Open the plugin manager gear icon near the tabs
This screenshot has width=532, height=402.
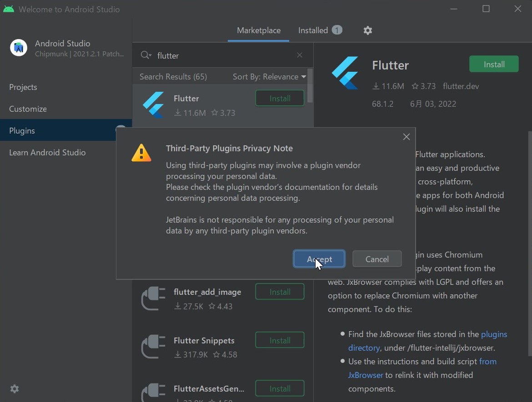pyautogui.click(x=368, y=30)
